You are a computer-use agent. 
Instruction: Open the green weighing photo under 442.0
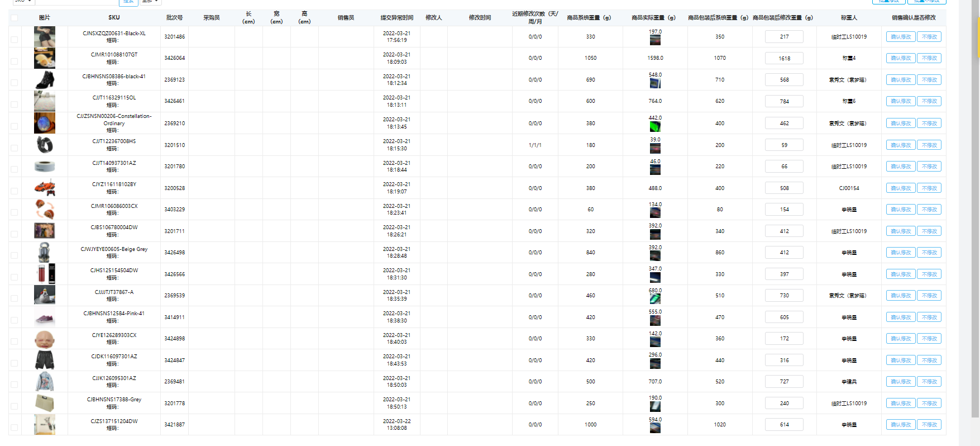[x=655, y=127]
